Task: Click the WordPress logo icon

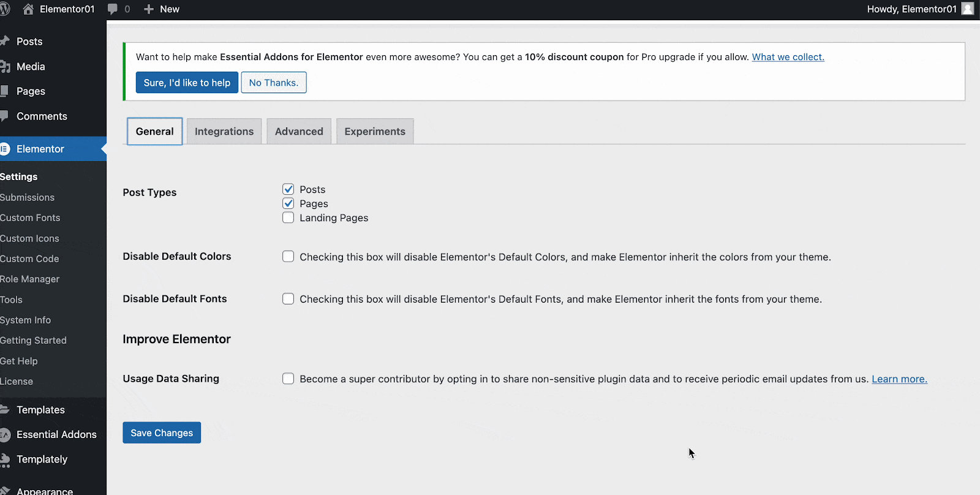Action: (4, 9)
